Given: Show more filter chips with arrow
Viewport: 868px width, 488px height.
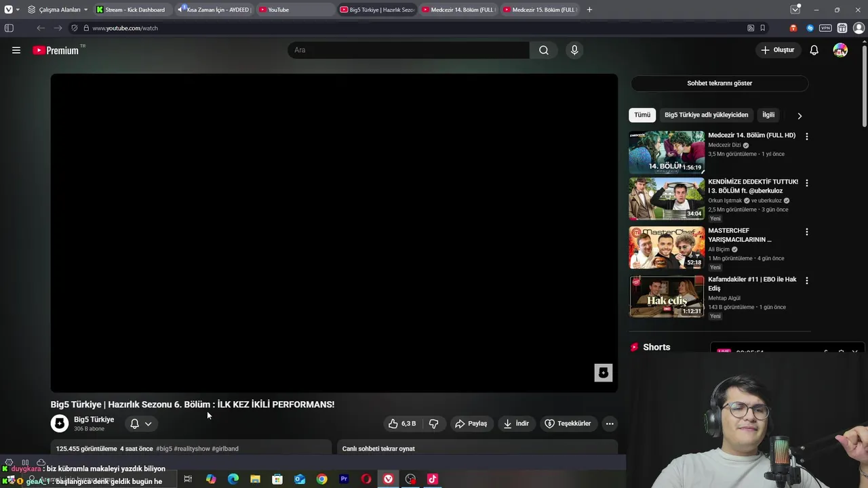Looking at the screenshot, I should click(800, 116).
